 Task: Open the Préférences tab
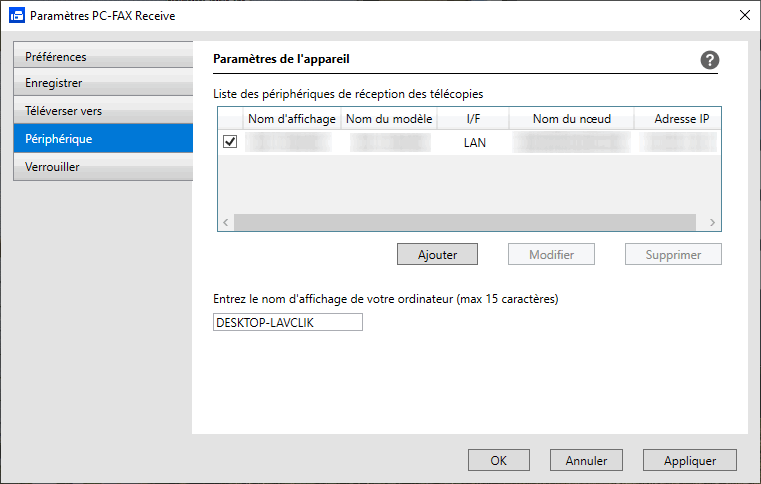[103, 55]
